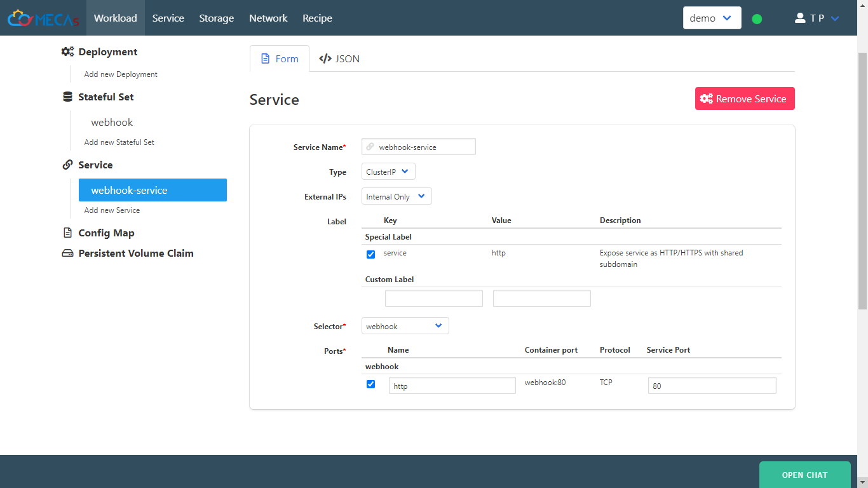Open the demo namespace dropdown
The width and height of the screenshot is (868, 488).
click(x=712, y=18)
